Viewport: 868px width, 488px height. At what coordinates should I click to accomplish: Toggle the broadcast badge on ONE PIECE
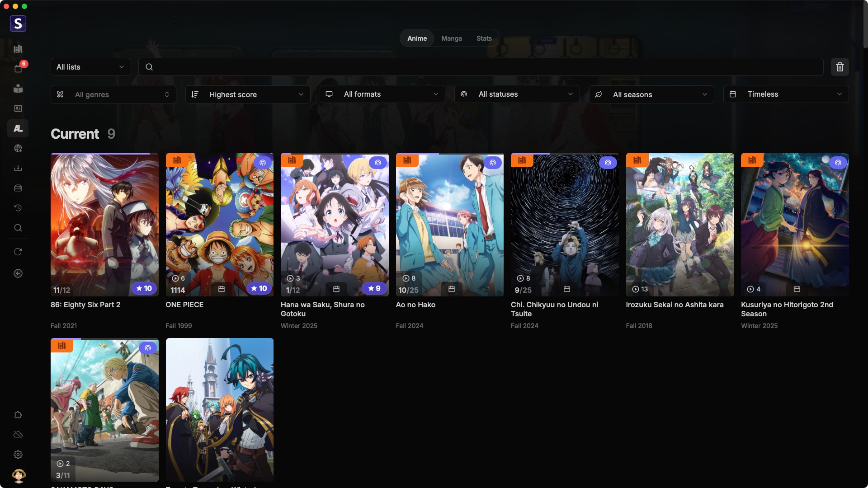pos(263,163)
